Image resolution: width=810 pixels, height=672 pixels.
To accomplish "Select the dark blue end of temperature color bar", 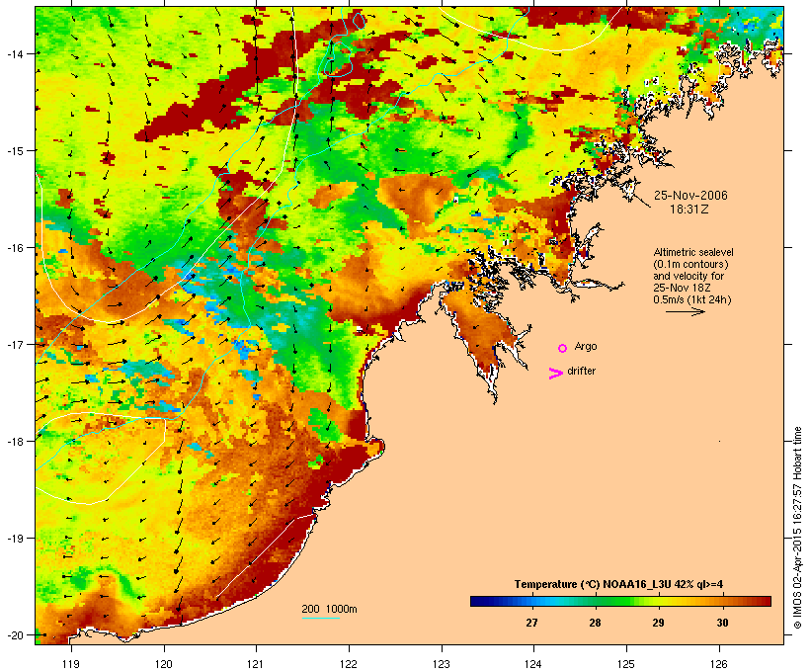I will pos(480,601).
